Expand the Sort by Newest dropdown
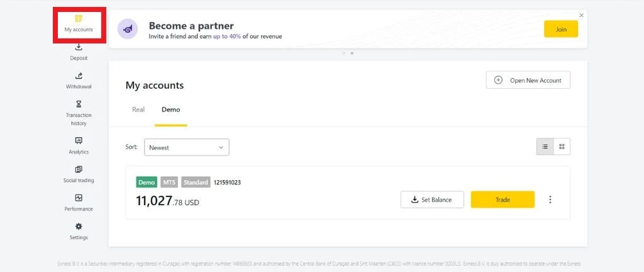Screen dimensions: 644x272 [186, 147]
